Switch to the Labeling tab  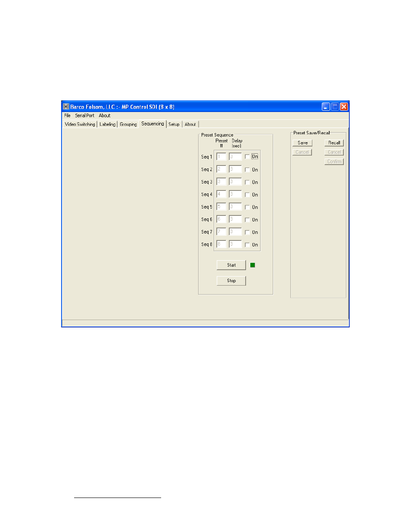(108, 124)
